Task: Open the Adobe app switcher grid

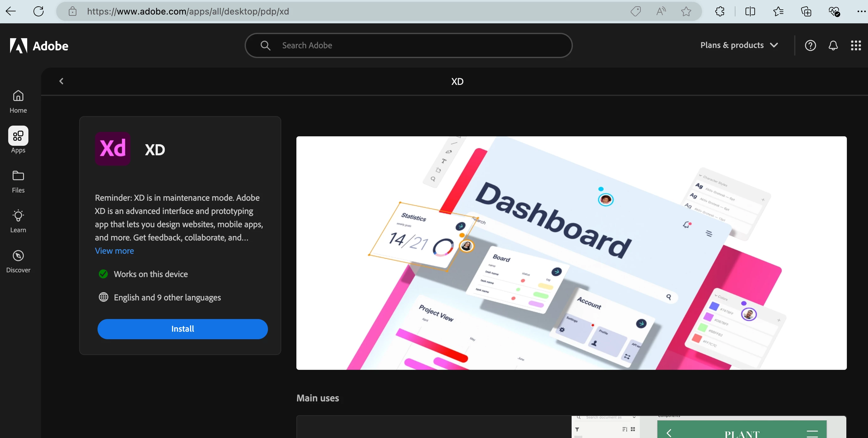Action: pos(856,45)
